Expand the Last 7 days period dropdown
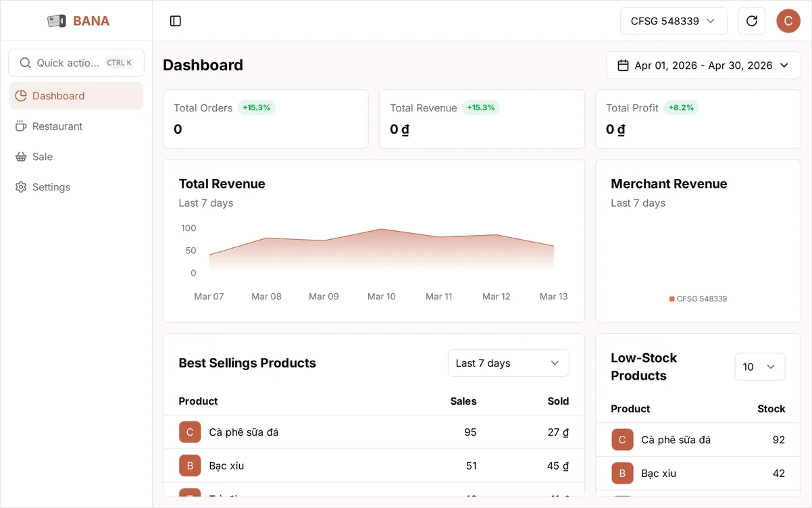This screenshot has width=812, height=508. pyautogui.click(x=509, y=363)
